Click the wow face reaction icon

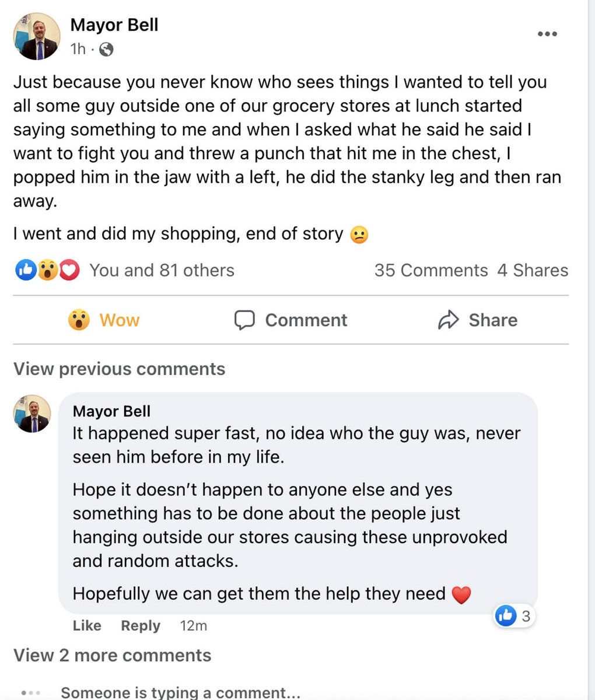[x=48, y=270]
